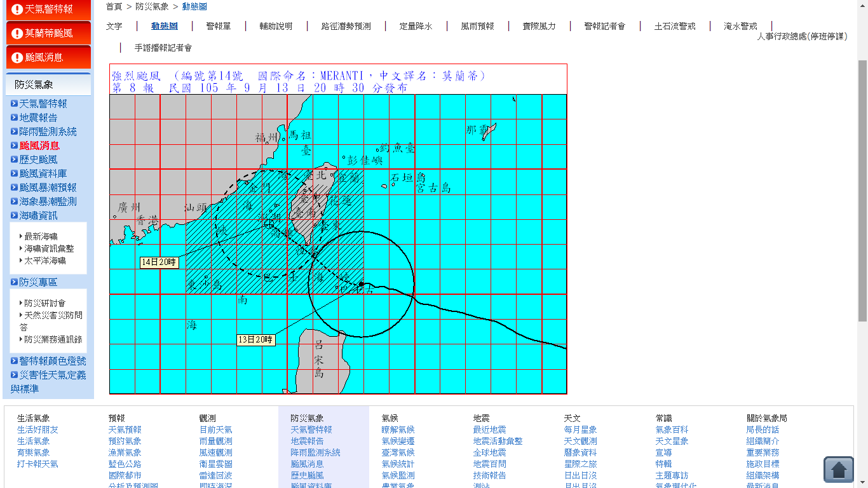Click the back-to-top house icon
Screen dimensions: 868x488
coord(838,470)
